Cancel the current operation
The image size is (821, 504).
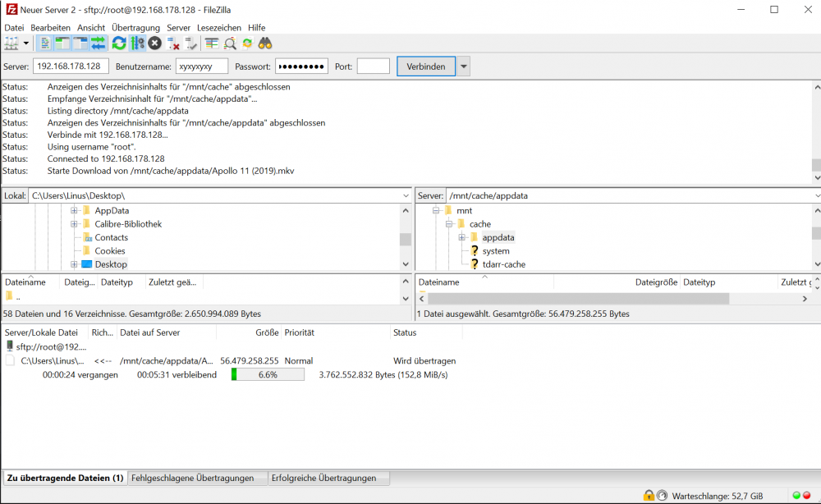[x=154, y=44]
